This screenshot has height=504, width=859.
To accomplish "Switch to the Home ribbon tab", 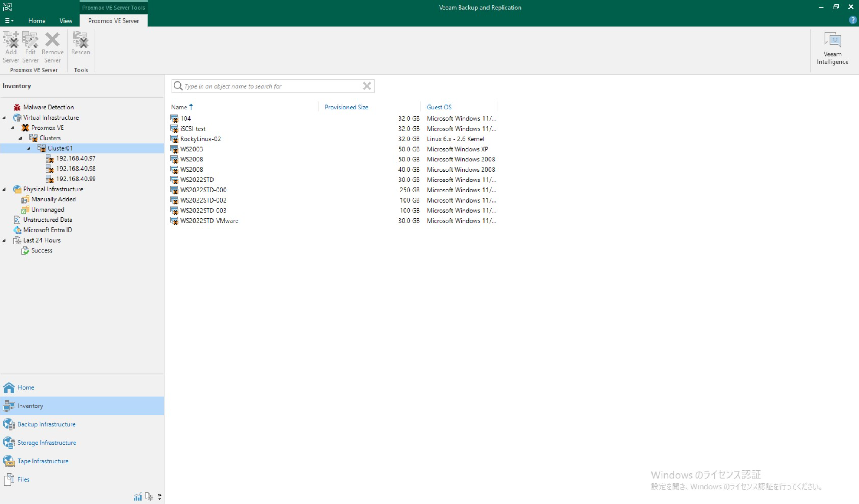I will (37, 21).
